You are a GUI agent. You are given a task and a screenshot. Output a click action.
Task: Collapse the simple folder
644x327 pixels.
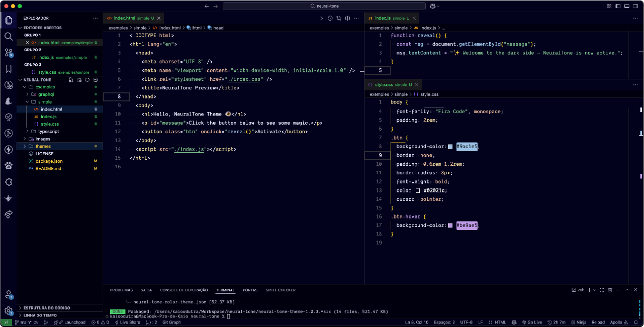click(x=28, y=101)
